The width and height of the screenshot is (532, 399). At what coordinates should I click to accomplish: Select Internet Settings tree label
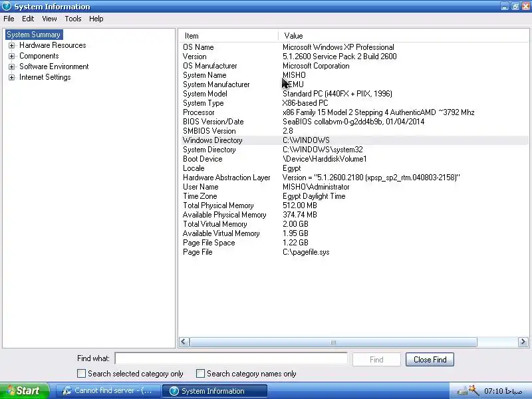(x=45, y=77)
